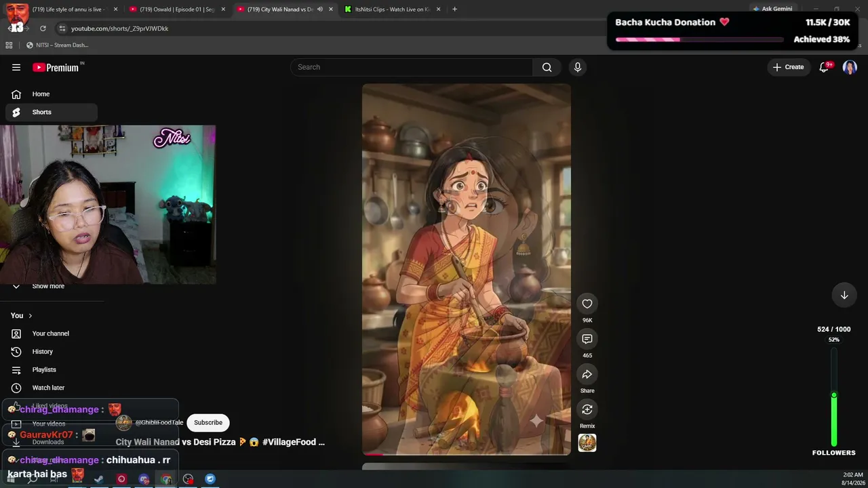The width and height of the screenshot is (868, 488).
Task: Open the short's sound thumbnail
Action: click(x=587, y=443)
